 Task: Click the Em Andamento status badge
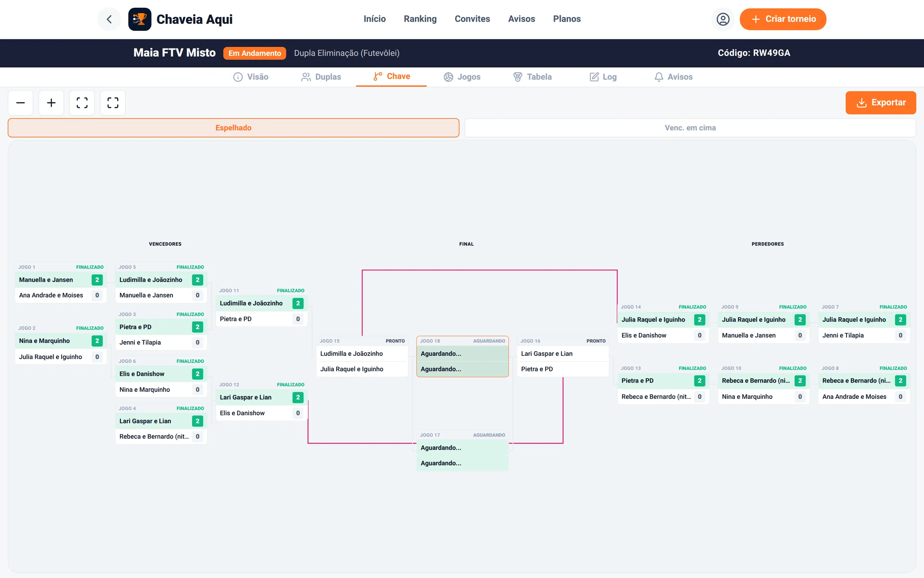pos(254,53)
